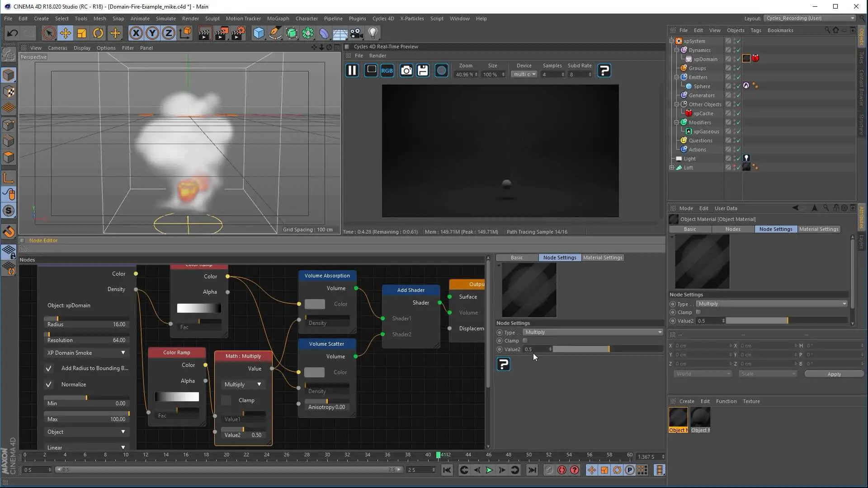This screenshot has height=488, width=868.
Task: Open the Camera object icon
Action: (357, 33)
